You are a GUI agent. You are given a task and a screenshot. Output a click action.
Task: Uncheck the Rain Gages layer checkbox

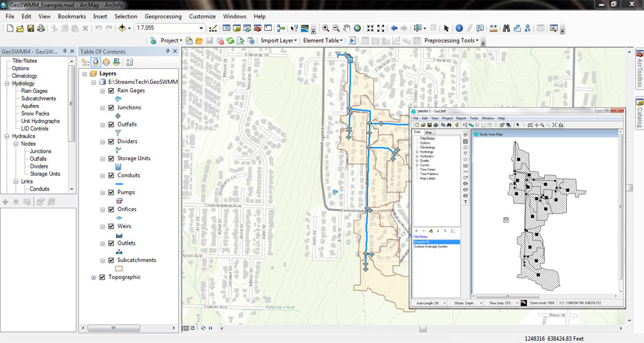[111, 91]
